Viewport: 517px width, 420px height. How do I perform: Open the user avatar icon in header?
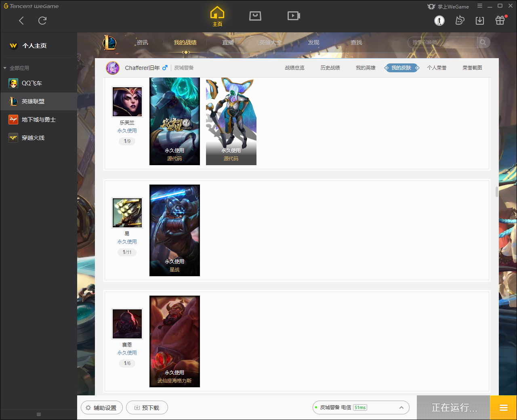pyautogui.click(x=439, y=21)
